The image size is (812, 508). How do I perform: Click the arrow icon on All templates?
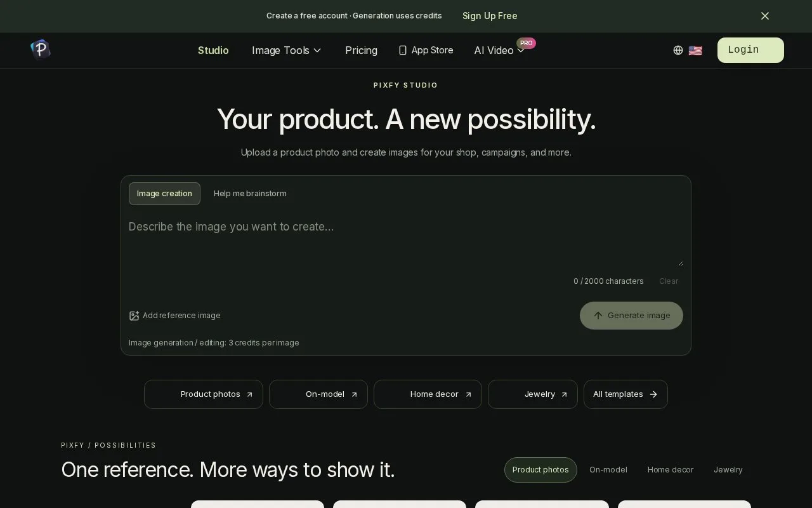click(653, 394)
